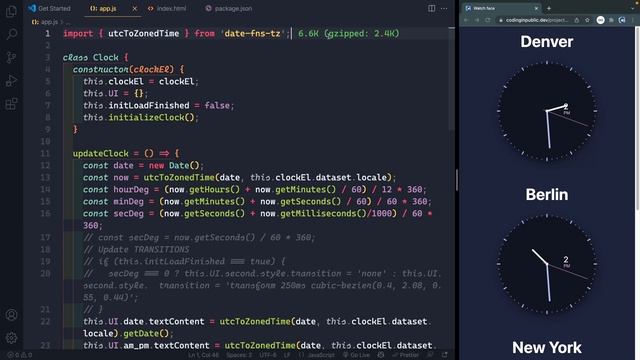640x360 pixels.
Task: Open the Source Control view
Action: [x=11, y=57]
